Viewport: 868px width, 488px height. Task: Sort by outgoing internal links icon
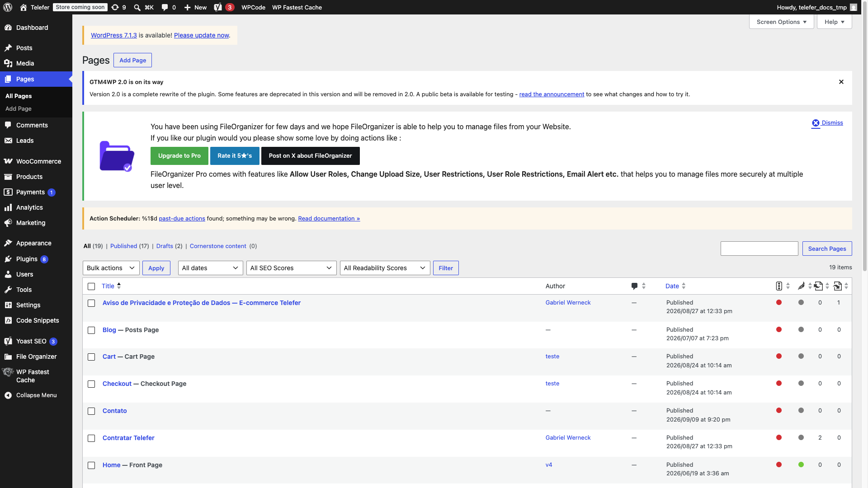tap(821, 286)
